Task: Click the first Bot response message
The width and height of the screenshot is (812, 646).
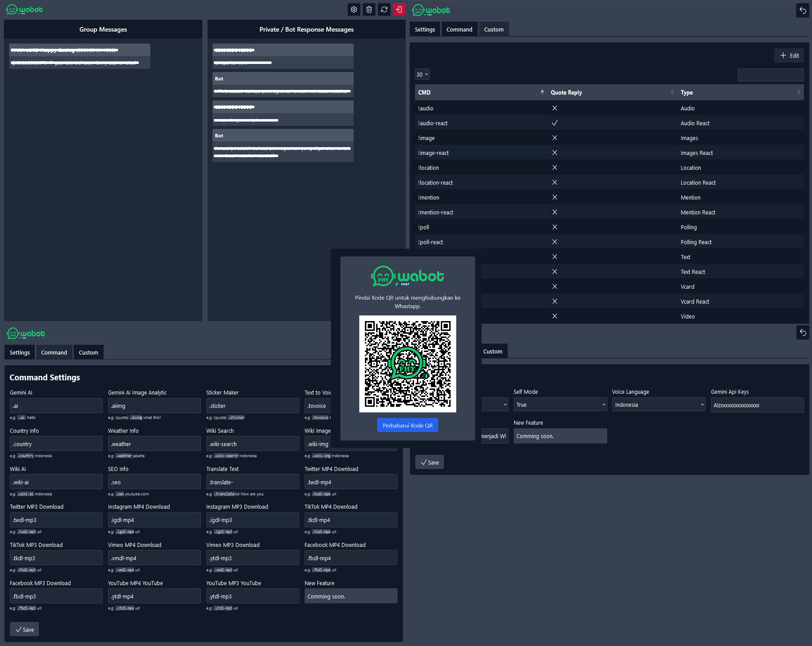Action: 283,85
